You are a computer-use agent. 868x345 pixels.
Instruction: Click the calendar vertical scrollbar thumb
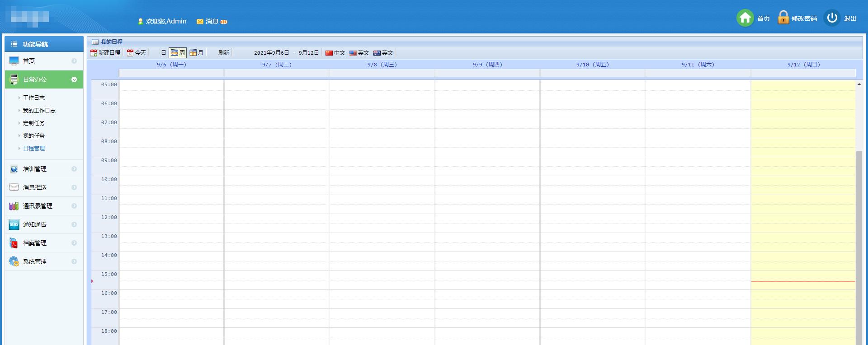tap(859, 244)
